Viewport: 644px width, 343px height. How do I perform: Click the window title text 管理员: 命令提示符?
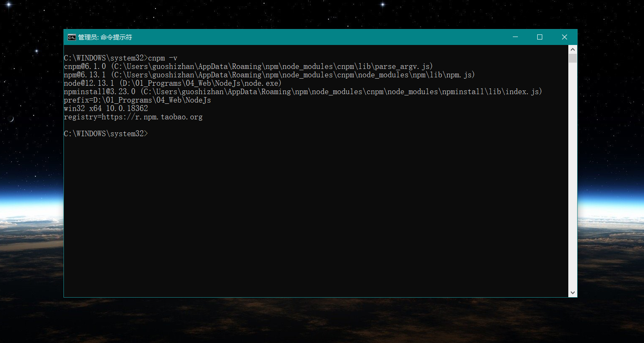click(105, 37)
